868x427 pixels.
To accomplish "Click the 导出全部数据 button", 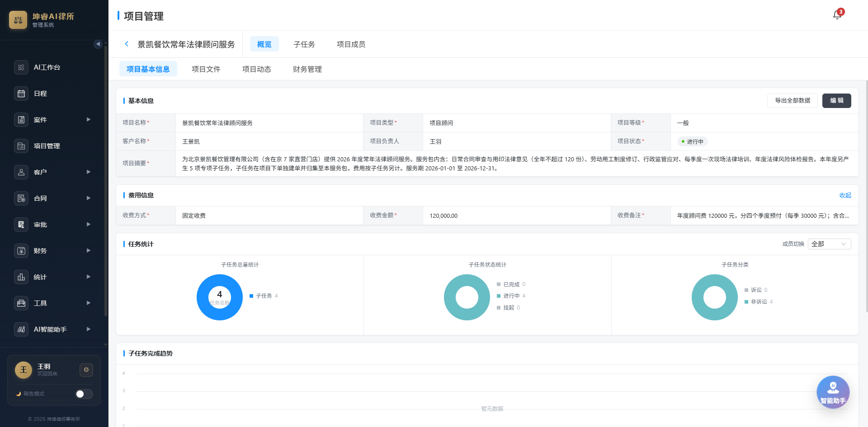I will pos(793,101).
